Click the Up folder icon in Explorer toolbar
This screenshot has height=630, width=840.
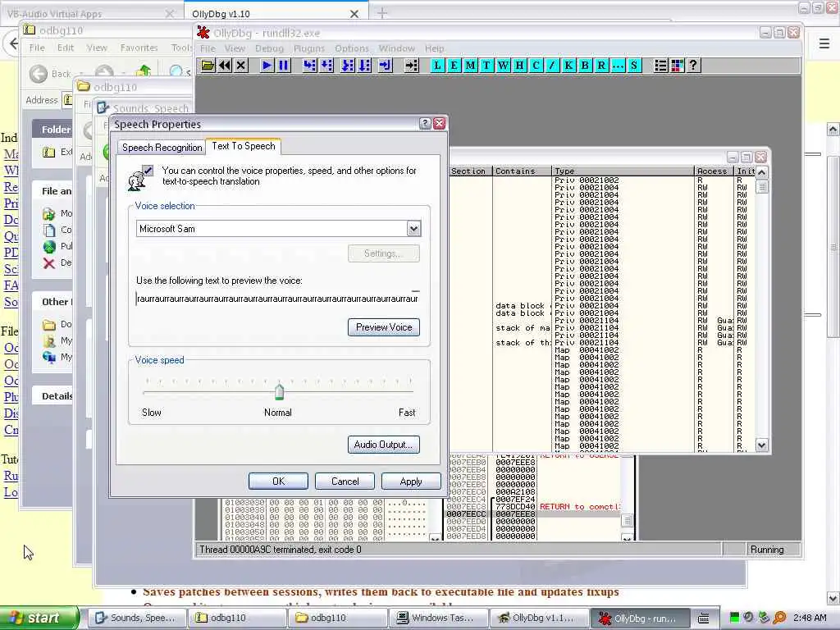(144, 72)
